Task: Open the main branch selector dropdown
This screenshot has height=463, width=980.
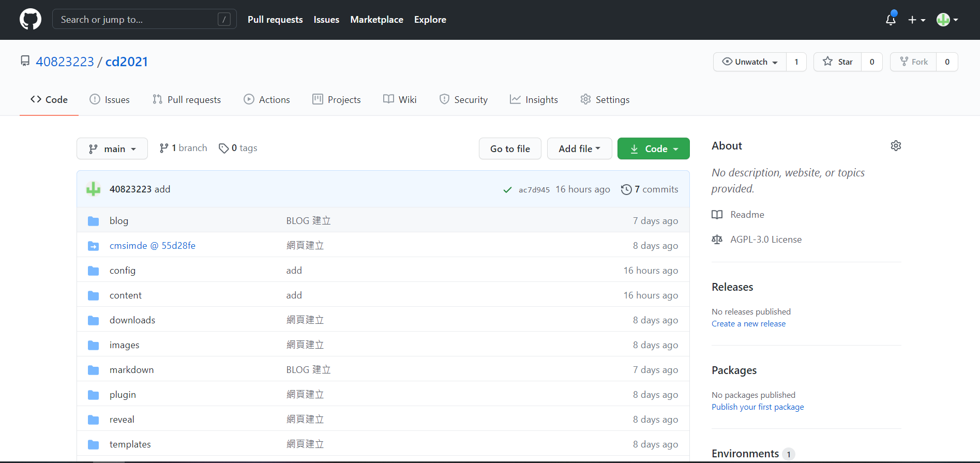Action: tap(112, 148)
